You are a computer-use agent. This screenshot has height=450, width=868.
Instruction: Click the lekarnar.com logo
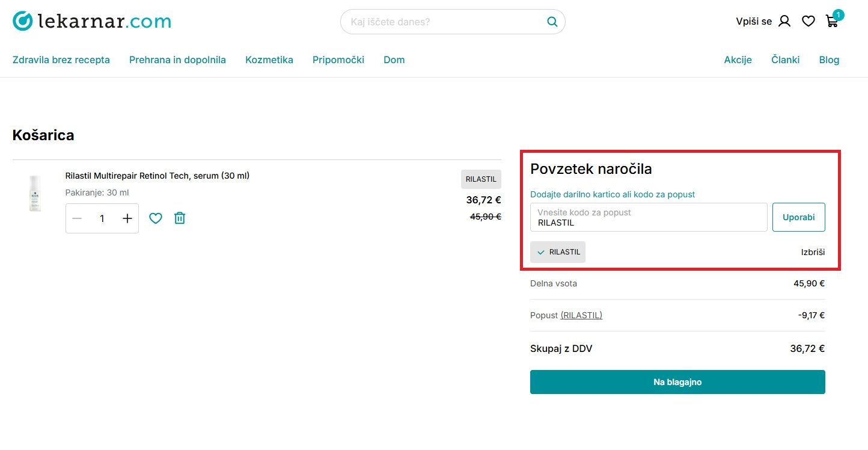coord(92,22)
